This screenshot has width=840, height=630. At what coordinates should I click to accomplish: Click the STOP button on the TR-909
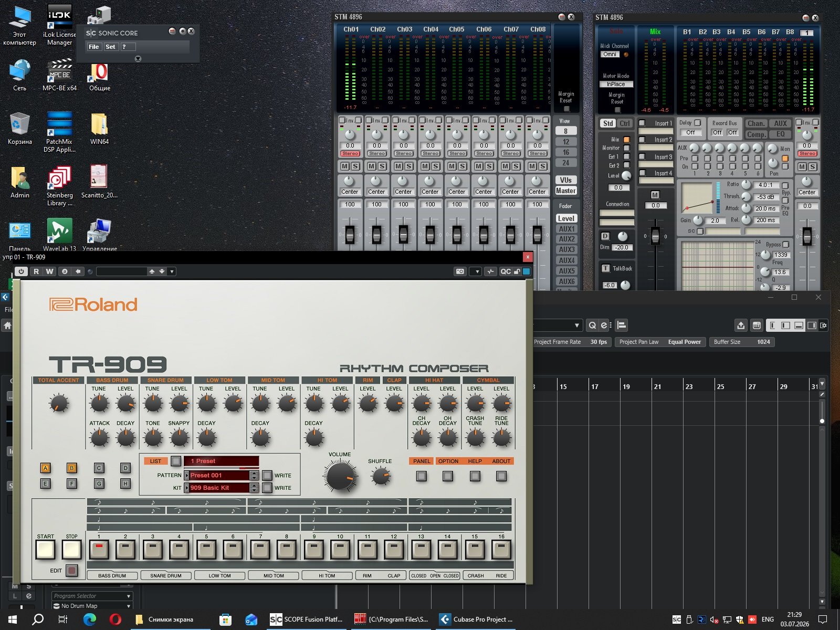[71, 550]
